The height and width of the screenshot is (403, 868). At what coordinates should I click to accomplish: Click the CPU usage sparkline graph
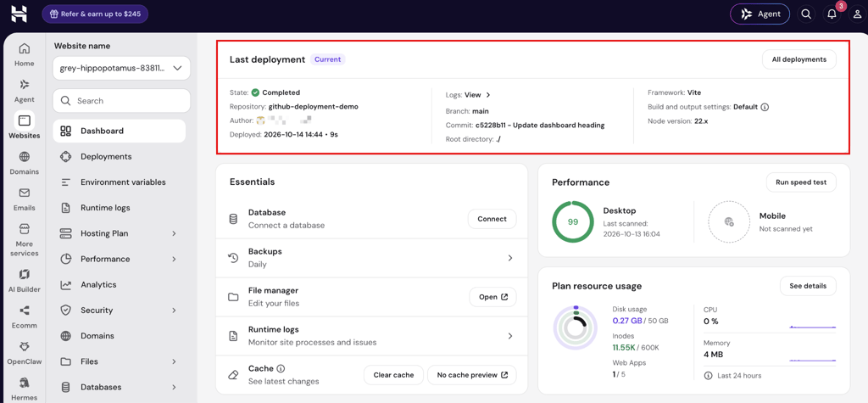point(813,326)
